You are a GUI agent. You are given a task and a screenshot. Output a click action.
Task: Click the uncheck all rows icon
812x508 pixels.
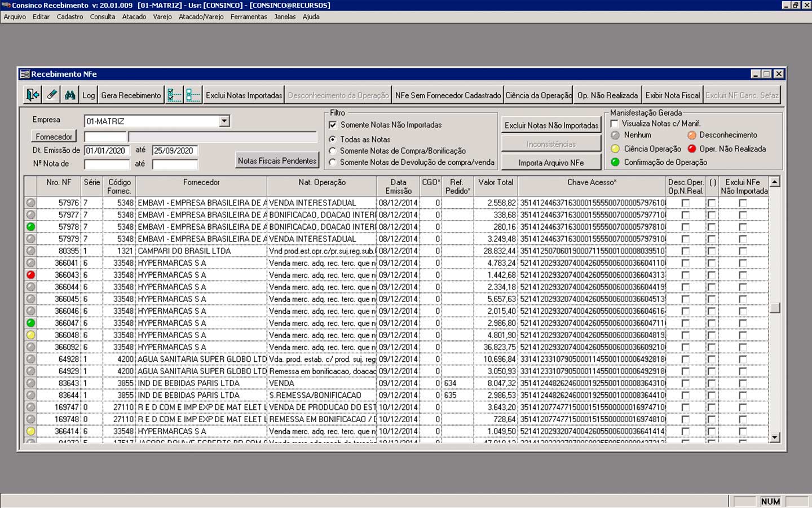tap(193, 95)
